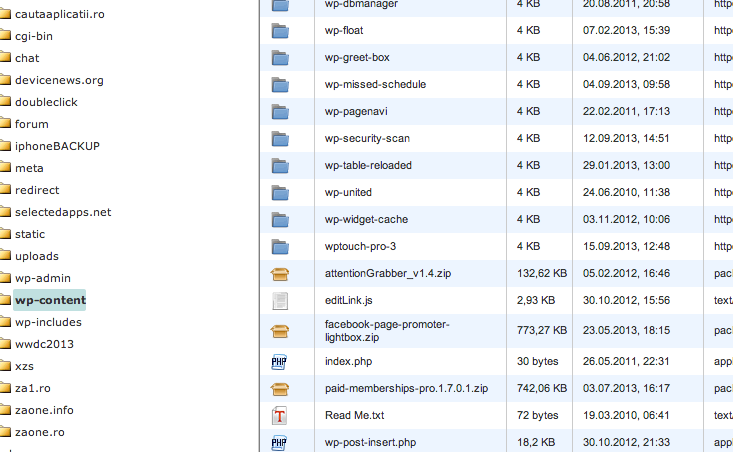Select the cgi-bin tree folder
733x452 pixels.
click(x=34, y=36)
